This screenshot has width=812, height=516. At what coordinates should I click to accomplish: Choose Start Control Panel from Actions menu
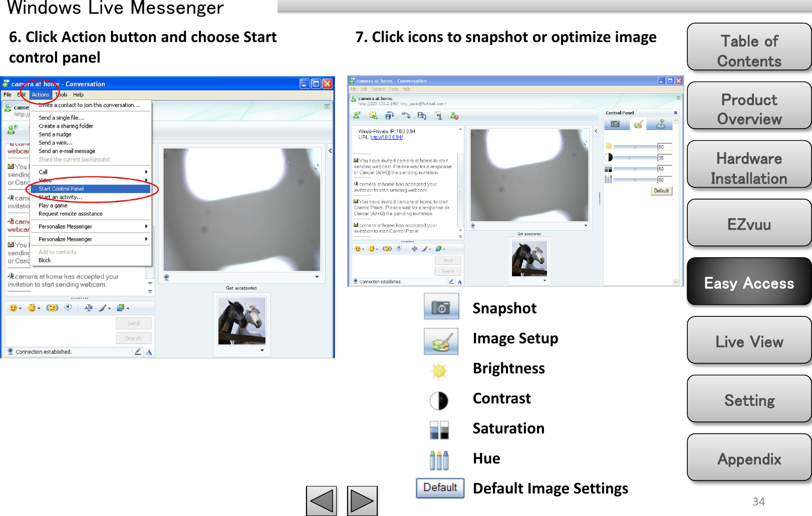click(x=90, y=189)
